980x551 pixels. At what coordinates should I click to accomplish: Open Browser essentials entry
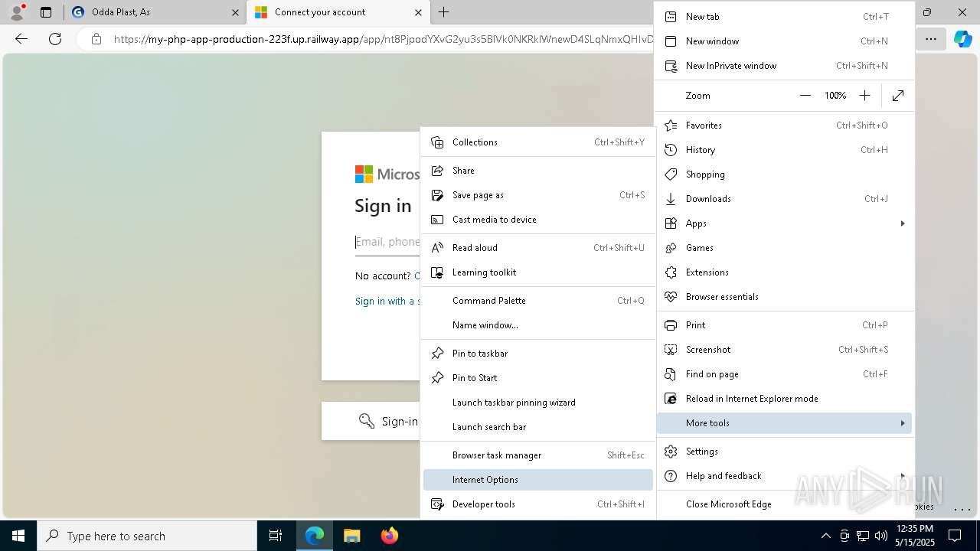[x=785, y=296]
